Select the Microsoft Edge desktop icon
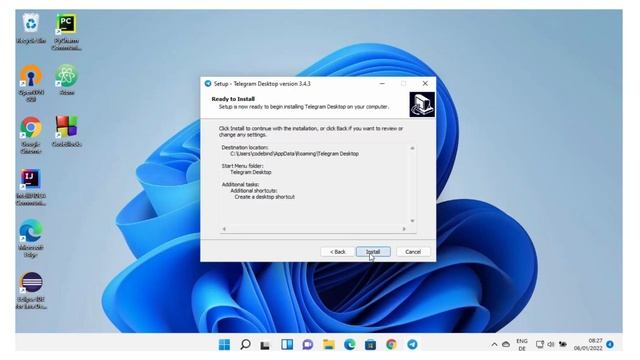Image resolution: width=640 pixels, height=360 pixels. pyautogui.click(x=31, y=239)
